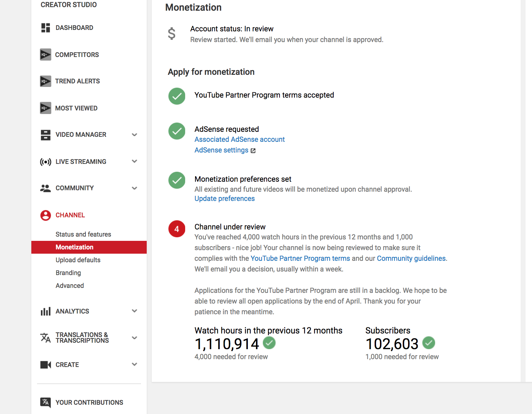This screenshot has height=414, width=532.
Task: Click the Analytics bar chart icon
Action: click(x=46, y=311)
